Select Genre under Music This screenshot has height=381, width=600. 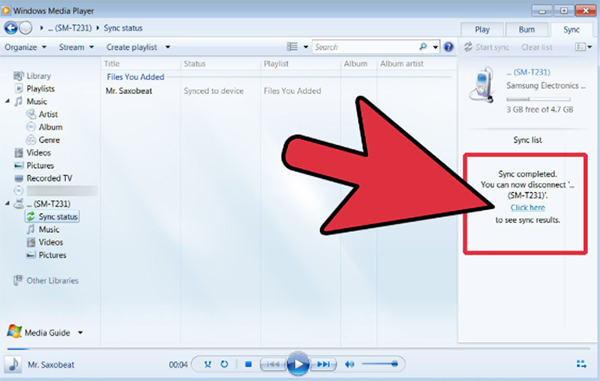coord(43,140)
